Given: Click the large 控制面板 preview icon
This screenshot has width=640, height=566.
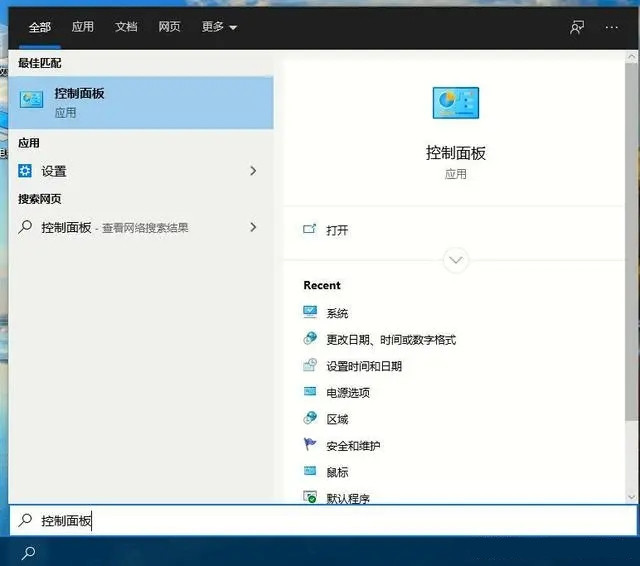Looking at the screenshot, I should [456, 103].
